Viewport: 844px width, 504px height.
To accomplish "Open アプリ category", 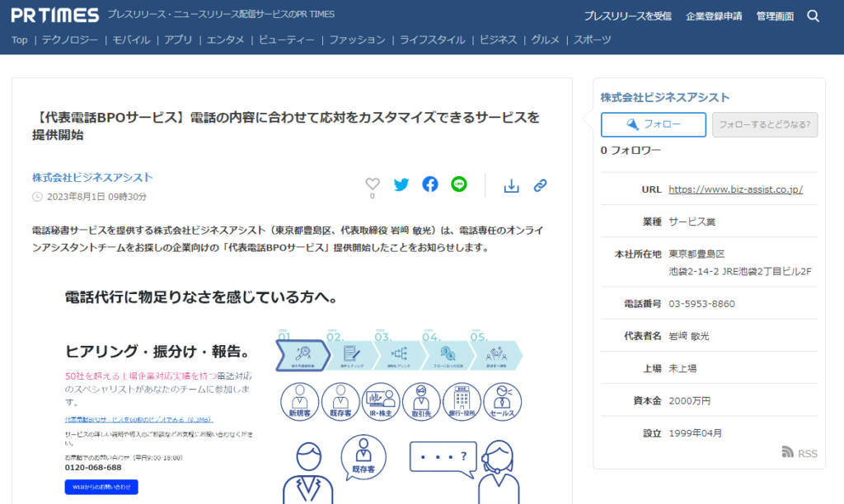I will [178, 40].
